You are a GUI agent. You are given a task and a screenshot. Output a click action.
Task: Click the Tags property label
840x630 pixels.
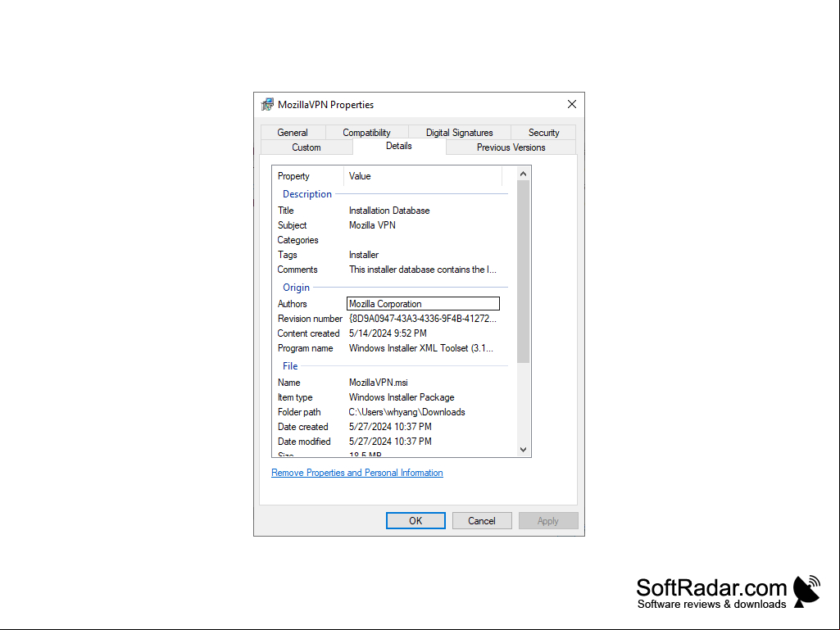287,255
